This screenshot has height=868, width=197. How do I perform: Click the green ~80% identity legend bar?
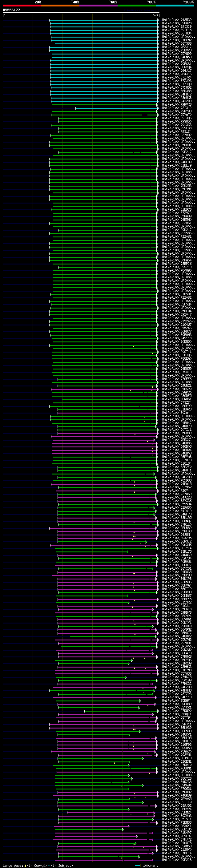[x=137, y=6]
